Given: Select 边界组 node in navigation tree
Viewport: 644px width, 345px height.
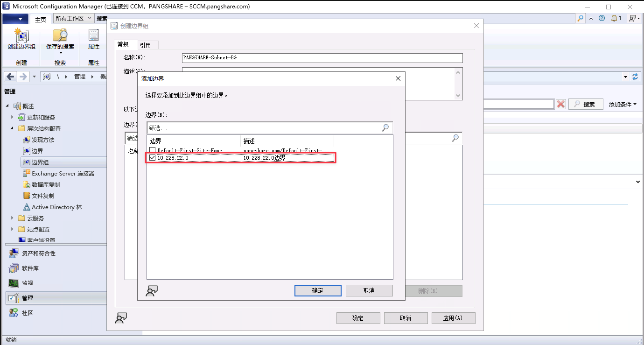Looking at the screenshot, I should click(40, 162).
